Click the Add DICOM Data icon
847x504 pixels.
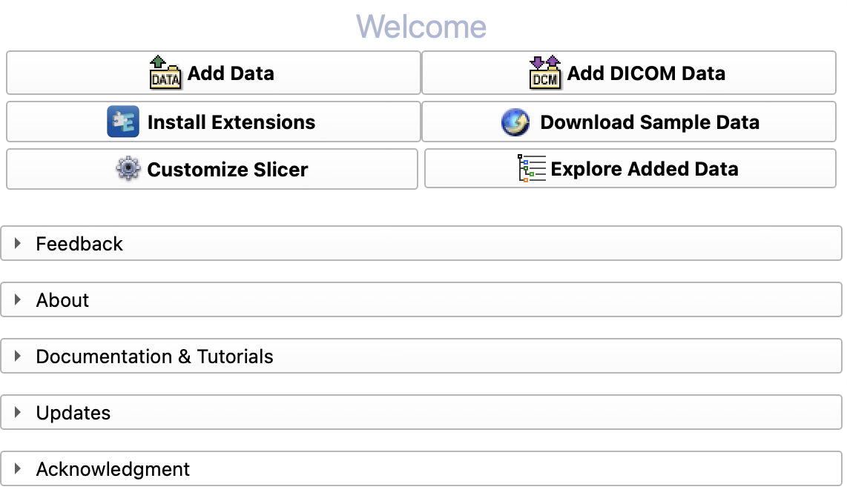[546, 72]
